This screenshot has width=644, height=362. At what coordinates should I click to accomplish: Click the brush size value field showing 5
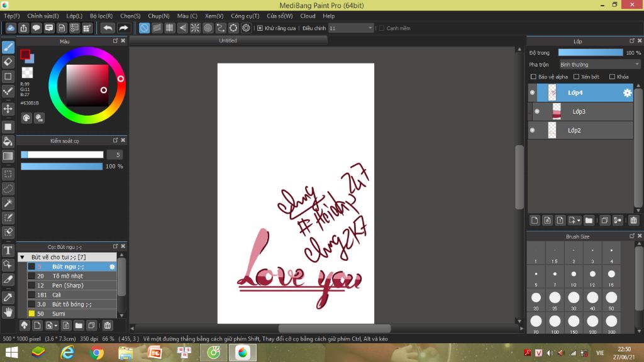[x=115, y=155]
